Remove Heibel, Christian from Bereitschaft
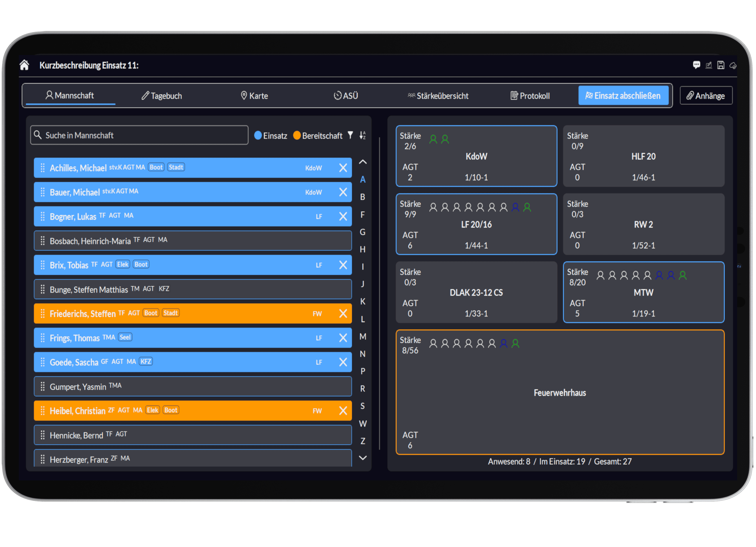The image size is (756, 547). (x=343, y=410)
